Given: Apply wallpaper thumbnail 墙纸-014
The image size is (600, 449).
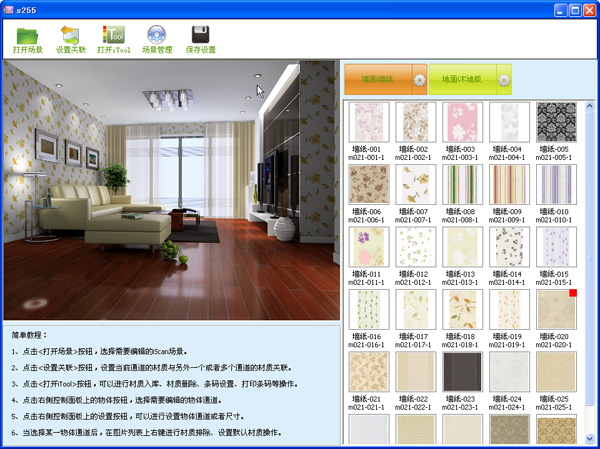Looking at the screenshot, I should point(509,247).
